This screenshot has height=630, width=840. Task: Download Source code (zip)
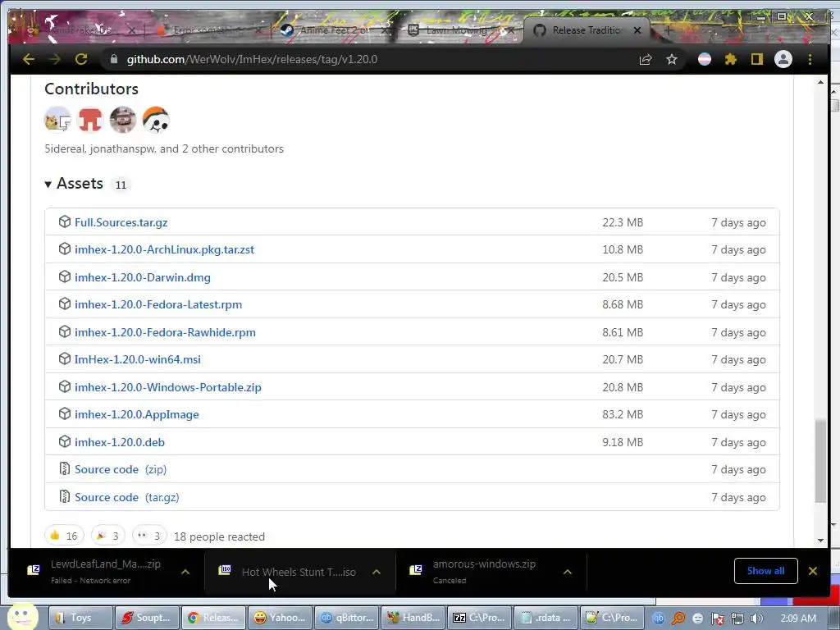(121, 469)
